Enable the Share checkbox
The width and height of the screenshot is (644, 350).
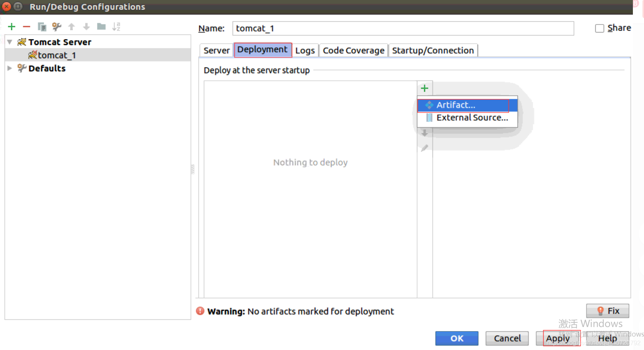point(600,28)
